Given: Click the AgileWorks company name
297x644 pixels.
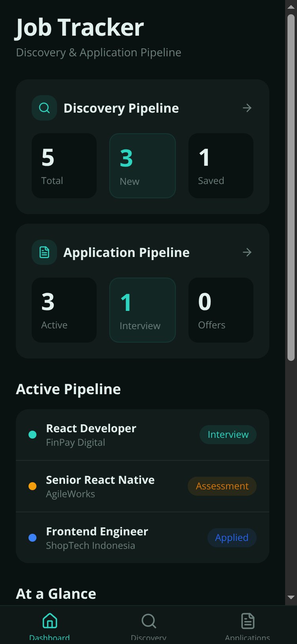Looking at the screenshot, I should coord(70,494).
